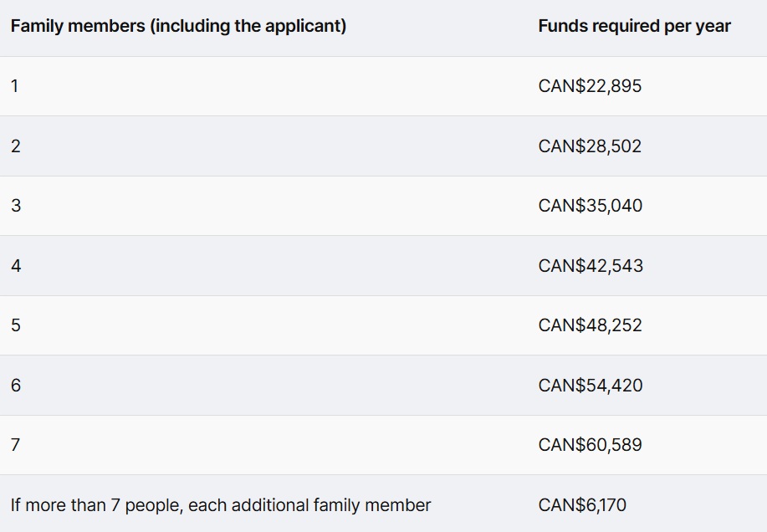767x532 pixels.
Task: Click 'each additional family member' text
Action: [x=309, y=505]
